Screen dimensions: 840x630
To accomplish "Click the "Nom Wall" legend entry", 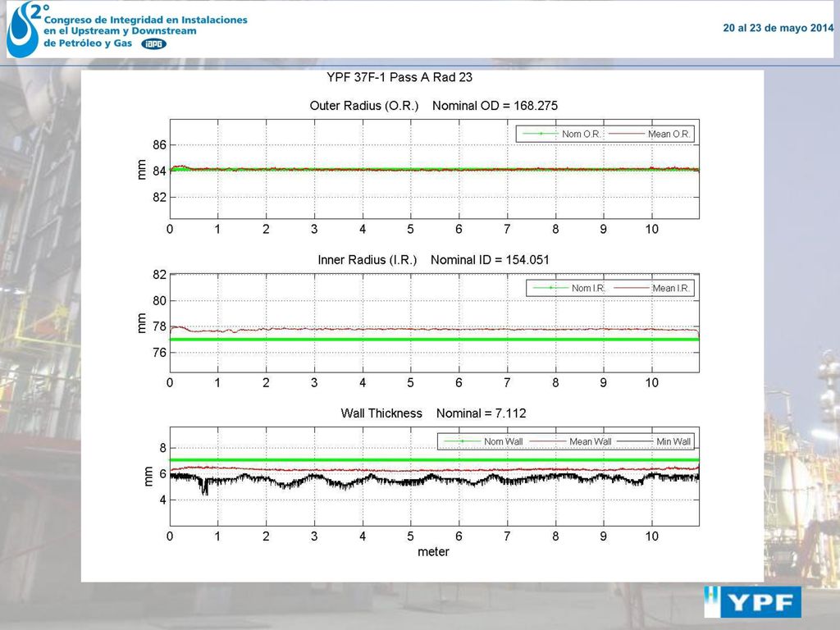I will pos(483,441).
